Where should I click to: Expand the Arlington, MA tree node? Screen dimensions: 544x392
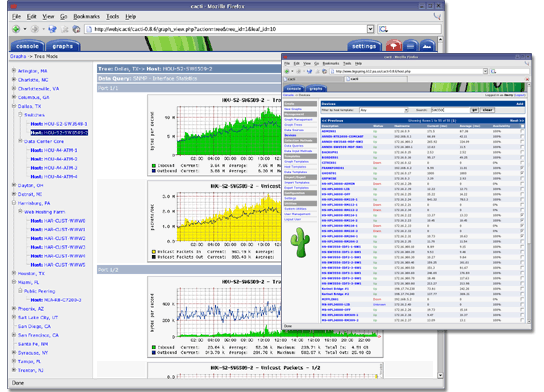[14, 70]
